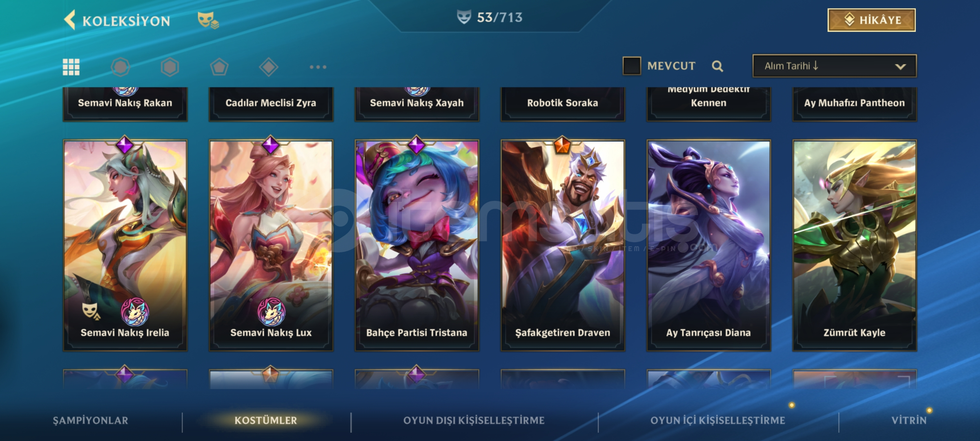Select the grid all-skins filter icon
This screenshot has width=980, height=441.
pyautogui.click(x=71, y=67)
